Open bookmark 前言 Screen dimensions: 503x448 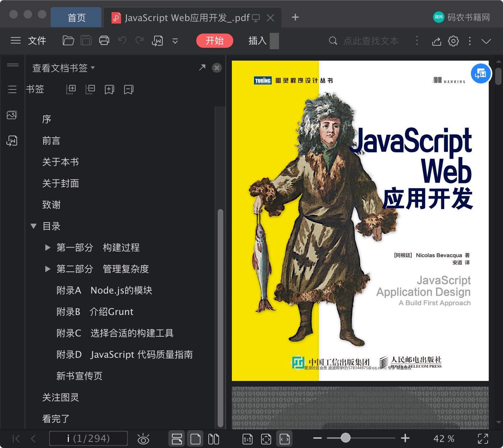(x=51, y=141)
